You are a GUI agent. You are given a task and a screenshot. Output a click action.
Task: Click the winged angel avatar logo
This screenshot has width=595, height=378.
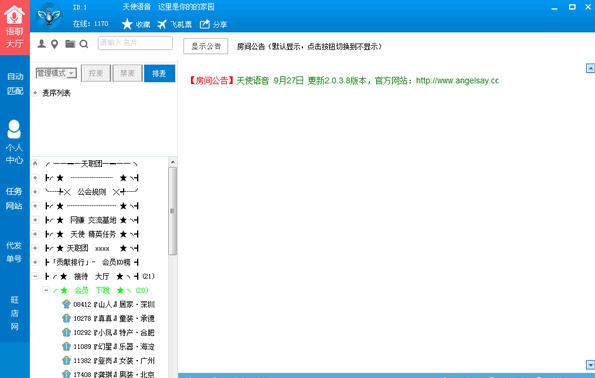(49, 16)
